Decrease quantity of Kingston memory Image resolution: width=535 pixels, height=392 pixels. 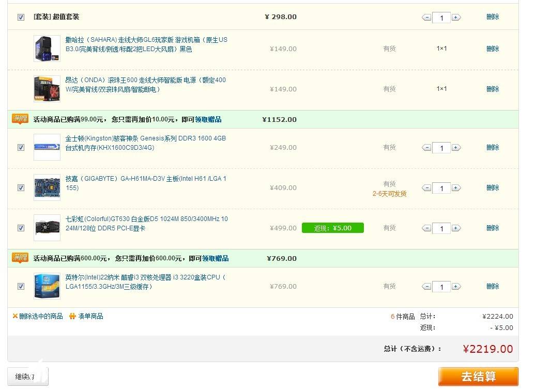point(426,148)
